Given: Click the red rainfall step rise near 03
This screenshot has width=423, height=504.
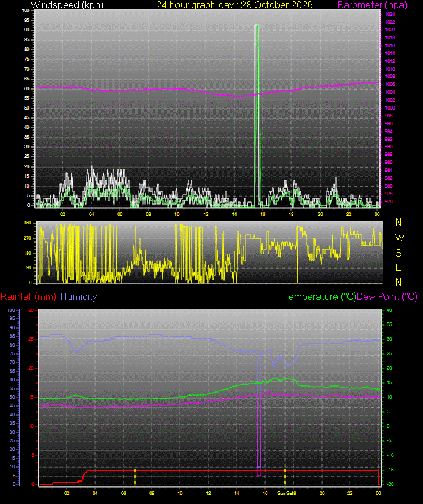Looking at the screenshot, I should coord(83,476).
